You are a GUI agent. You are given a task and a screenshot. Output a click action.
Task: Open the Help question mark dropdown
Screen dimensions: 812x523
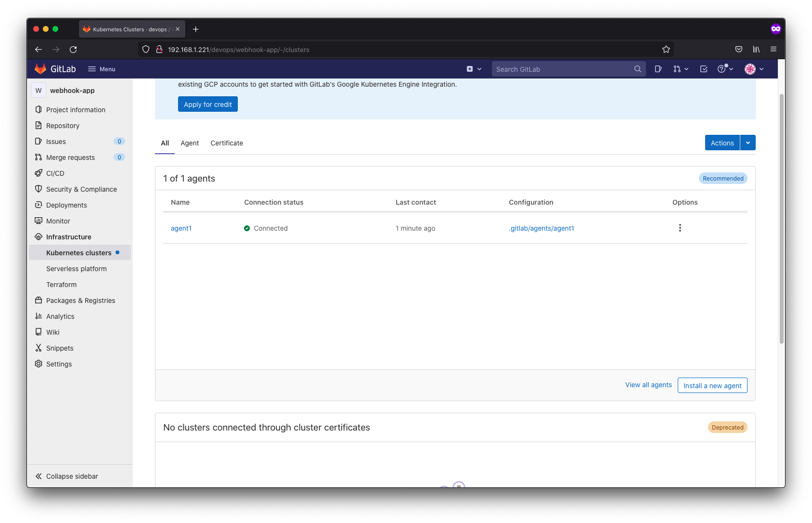pyautogui.click(x=725, y=69)
